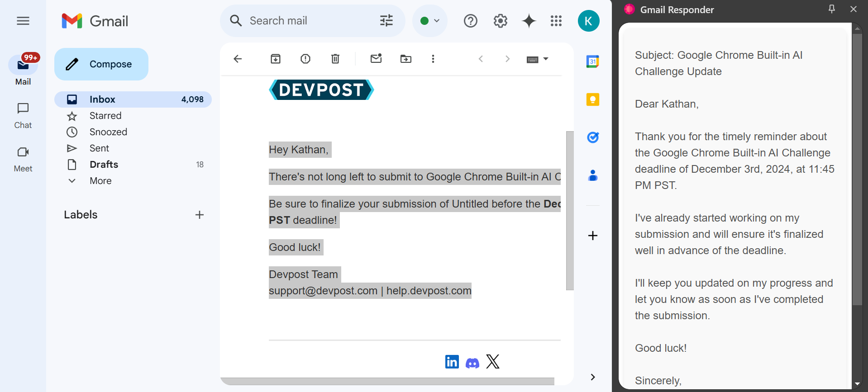The image size is (868, 392).
Task: Archive this email
Action: pos(276,59)
